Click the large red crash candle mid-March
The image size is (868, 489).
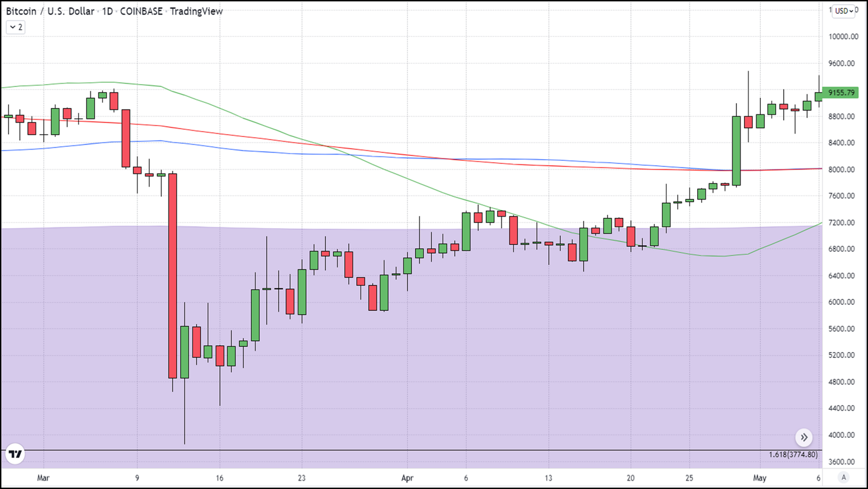(172, 275)
